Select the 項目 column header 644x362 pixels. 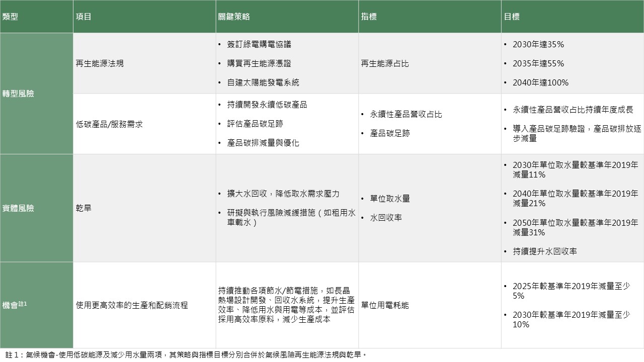84,17
